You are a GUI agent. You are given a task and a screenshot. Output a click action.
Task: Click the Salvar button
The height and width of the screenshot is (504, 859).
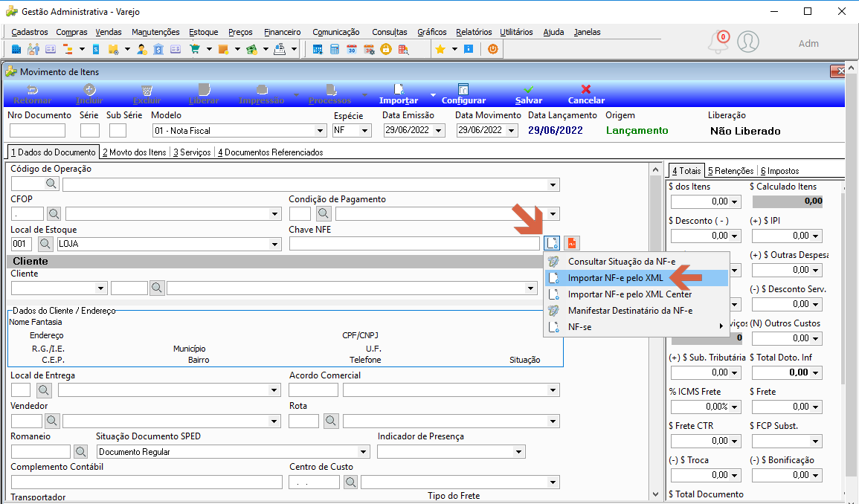[529, 94]
